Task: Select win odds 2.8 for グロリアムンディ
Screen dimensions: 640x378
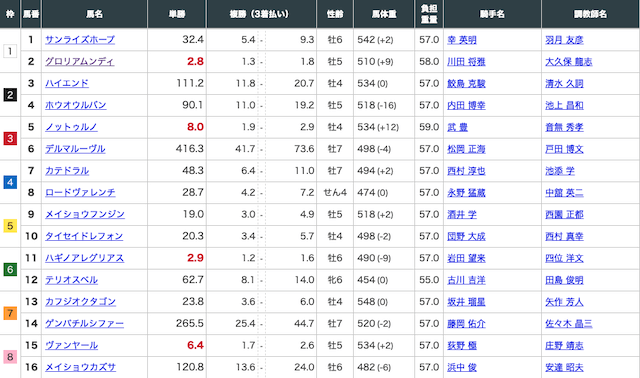Action: point(195,62)
